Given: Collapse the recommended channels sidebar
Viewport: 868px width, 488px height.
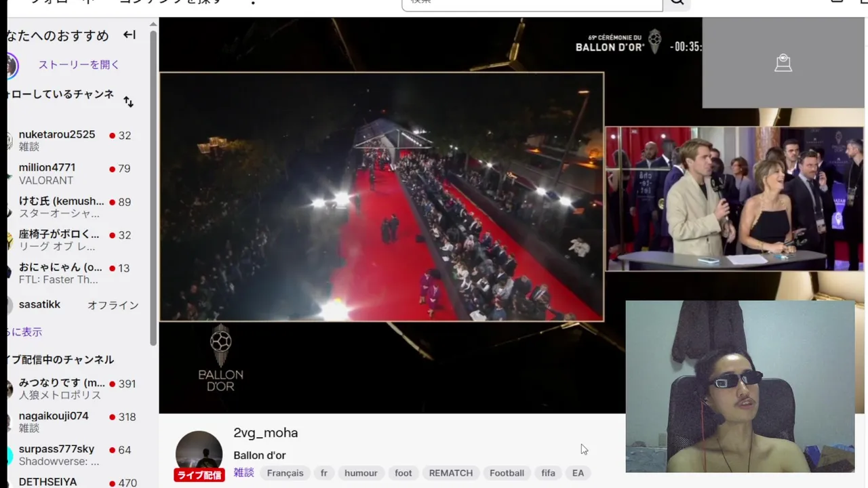Looking at the screenshot, I should [x=129, y=35].
